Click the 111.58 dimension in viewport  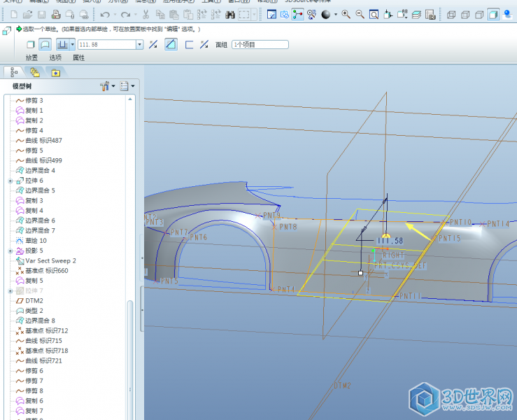click(x=390, y=241)
